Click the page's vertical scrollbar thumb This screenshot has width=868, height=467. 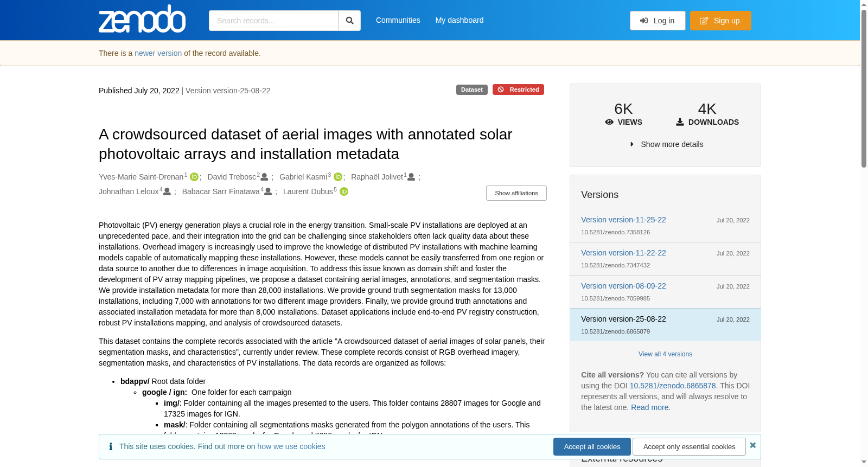[x=864, y=88]
